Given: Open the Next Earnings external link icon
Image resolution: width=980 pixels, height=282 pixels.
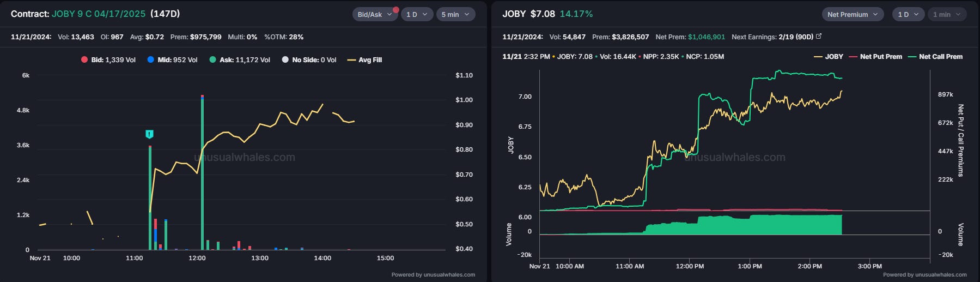Looking at the screenshot, I should 819,37.
